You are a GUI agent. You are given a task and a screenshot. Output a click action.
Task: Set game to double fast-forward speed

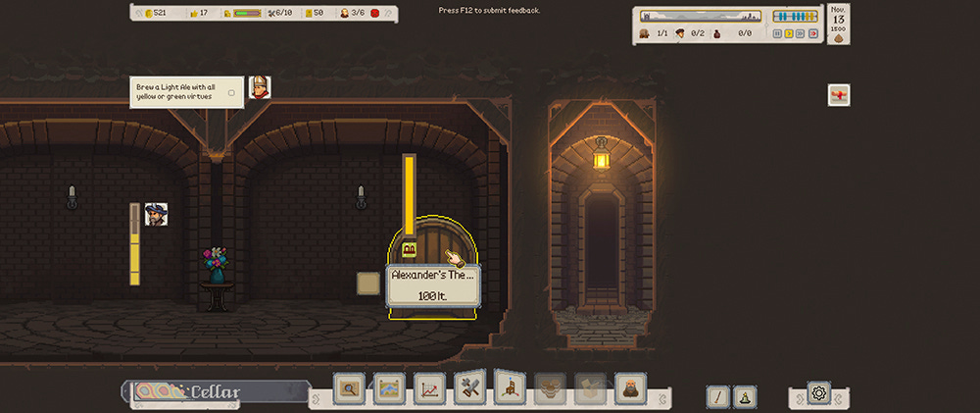[x=800, y=33]
